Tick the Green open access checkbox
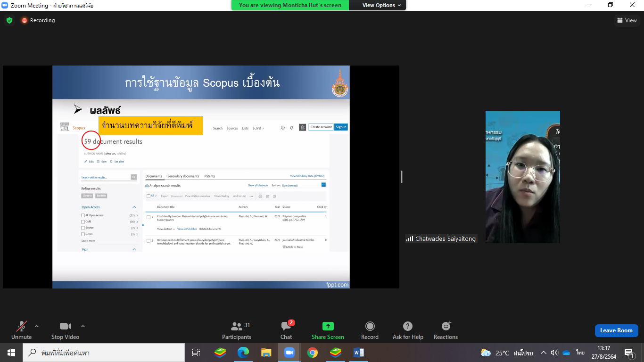 (x=83, y=234)
